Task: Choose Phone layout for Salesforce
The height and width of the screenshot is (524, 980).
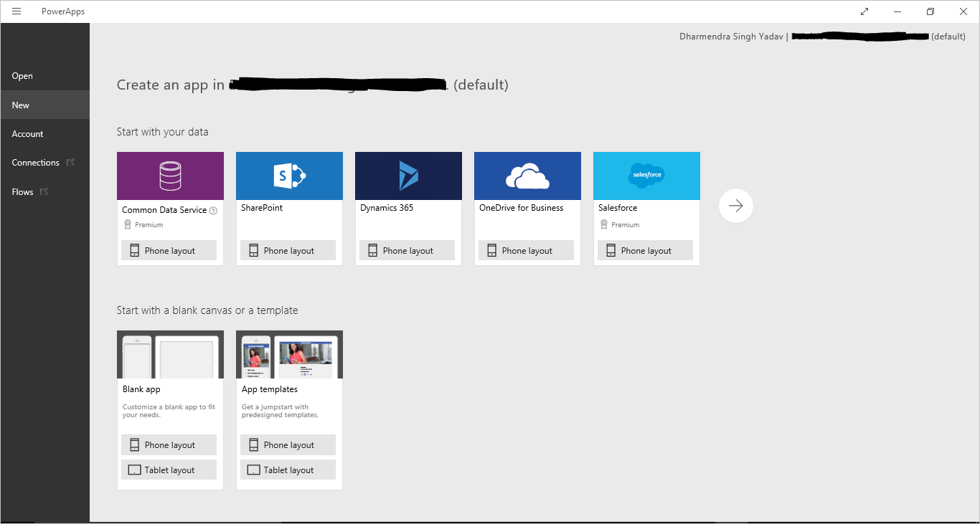Action: (645, 250)
